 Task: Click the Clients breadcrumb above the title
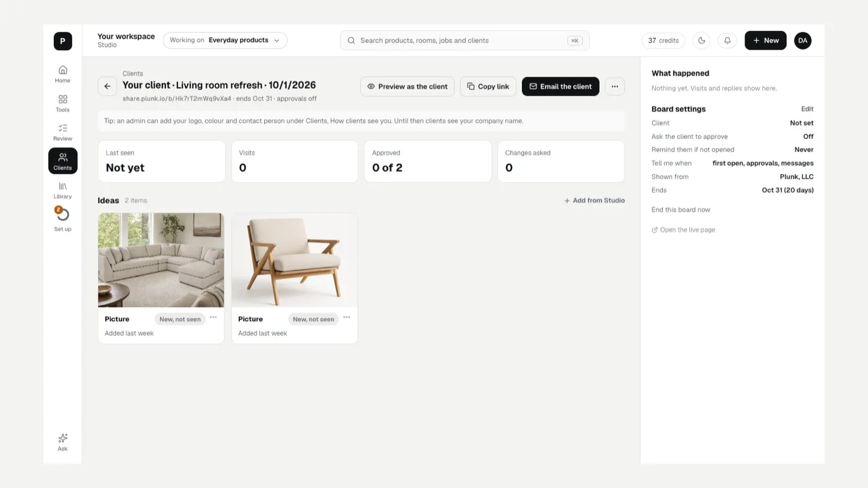[133, 73]
